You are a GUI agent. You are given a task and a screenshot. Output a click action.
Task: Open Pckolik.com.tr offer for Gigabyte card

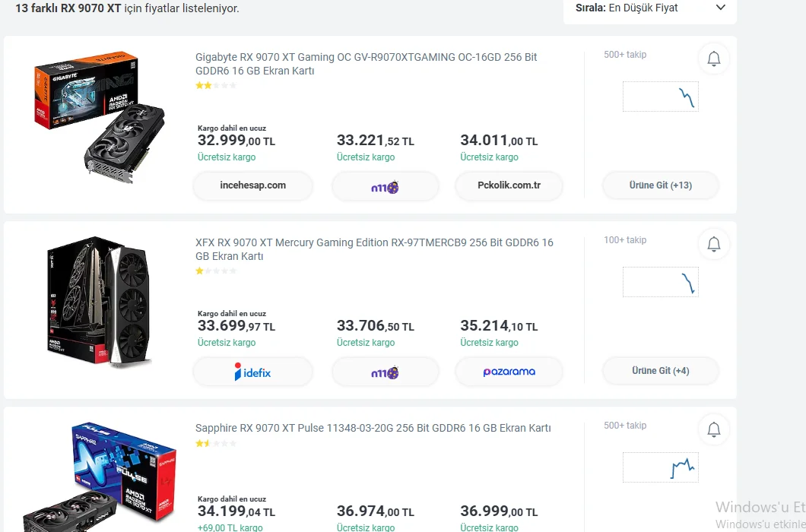(509, 185)
